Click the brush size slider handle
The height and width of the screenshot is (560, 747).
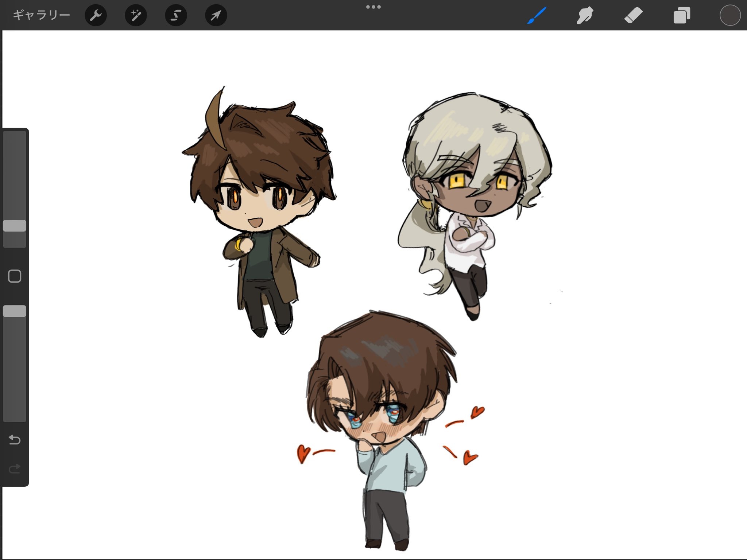click(15, 226)
